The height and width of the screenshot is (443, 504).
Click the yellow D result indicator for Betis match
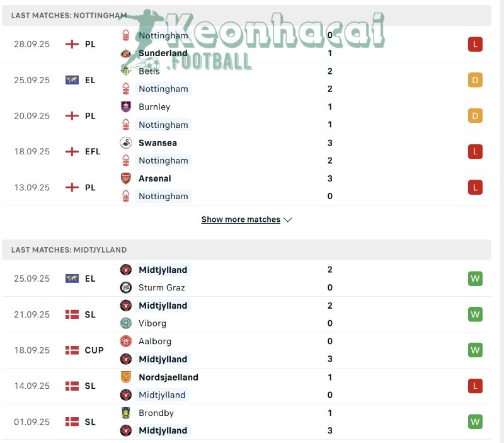pyautogui.click(x=475, y=80)
